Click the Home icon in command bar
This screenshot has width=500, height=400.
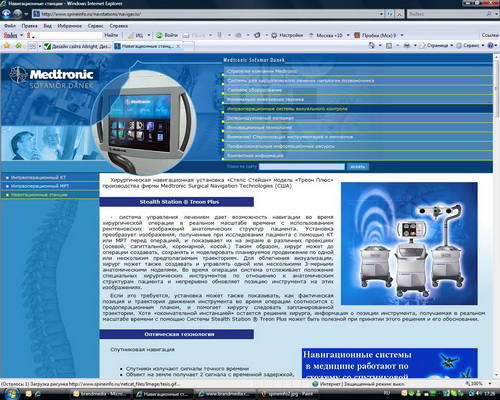pyautogui.click(x=372, y=46)
